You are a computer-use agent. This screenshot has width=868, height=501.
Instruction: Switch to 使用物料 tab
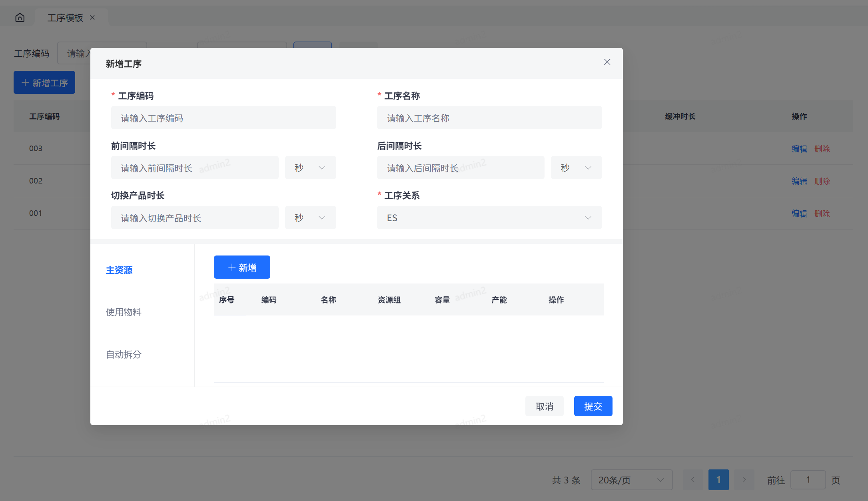[124, 312]
